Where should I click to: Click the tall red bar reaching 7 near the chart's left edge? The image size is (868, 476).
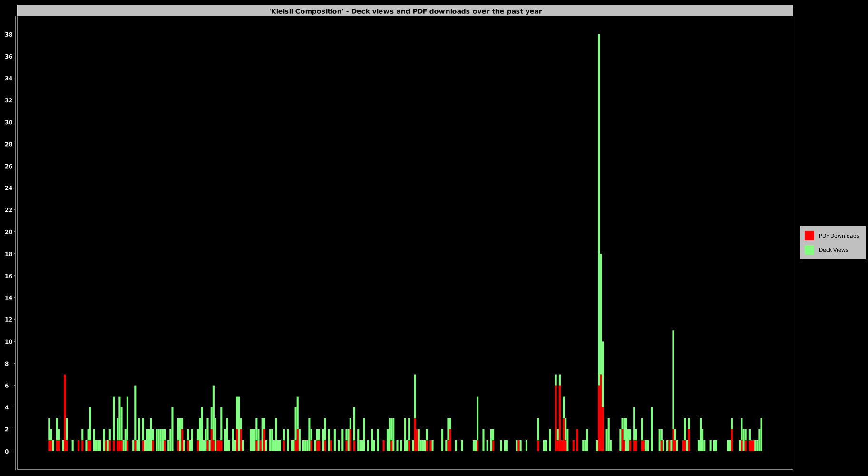65,413
